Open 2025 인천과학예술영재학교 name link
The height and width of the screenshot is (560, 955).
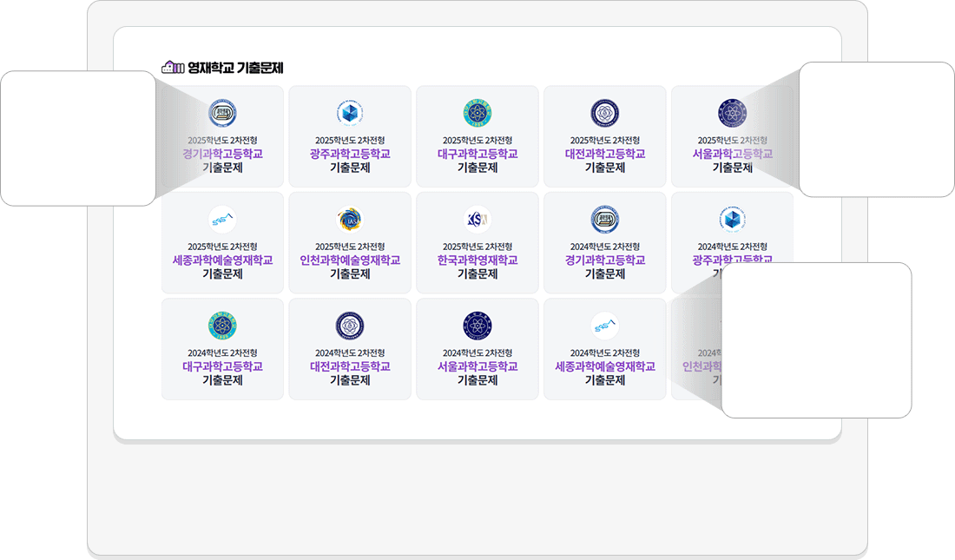point(350,260)
